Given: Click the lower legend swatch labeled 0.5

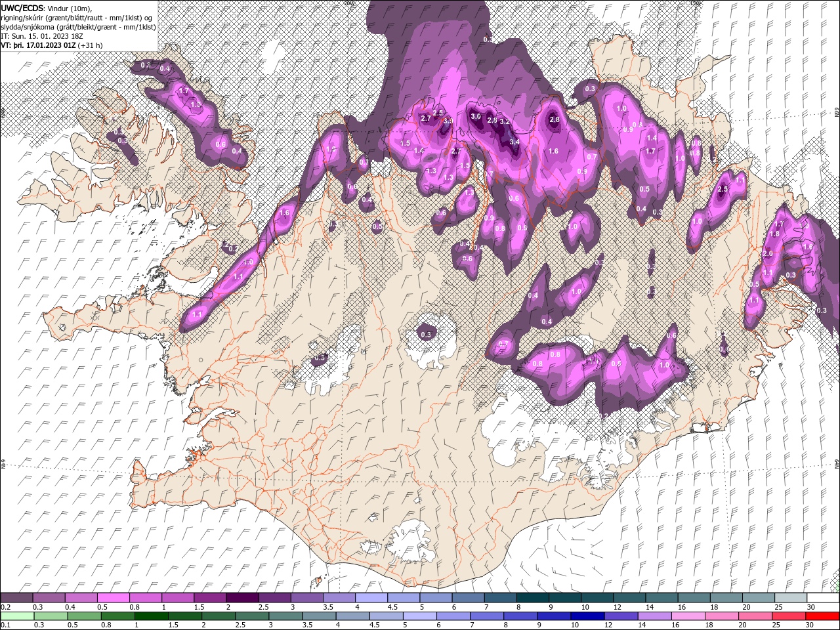Looking at the screenshot, I should [84, 616].
